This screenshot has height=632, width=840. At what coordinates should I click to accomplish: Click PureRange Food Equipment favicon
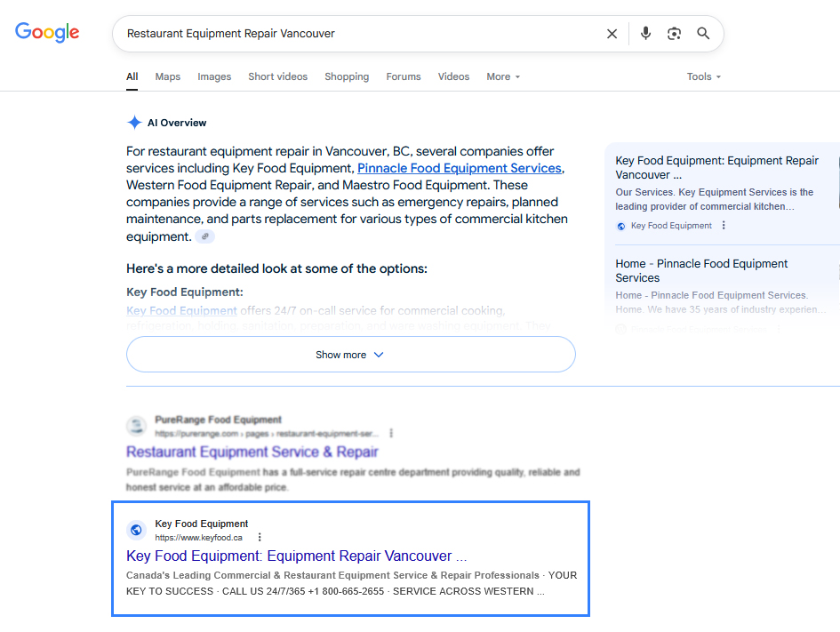point(136,426)
